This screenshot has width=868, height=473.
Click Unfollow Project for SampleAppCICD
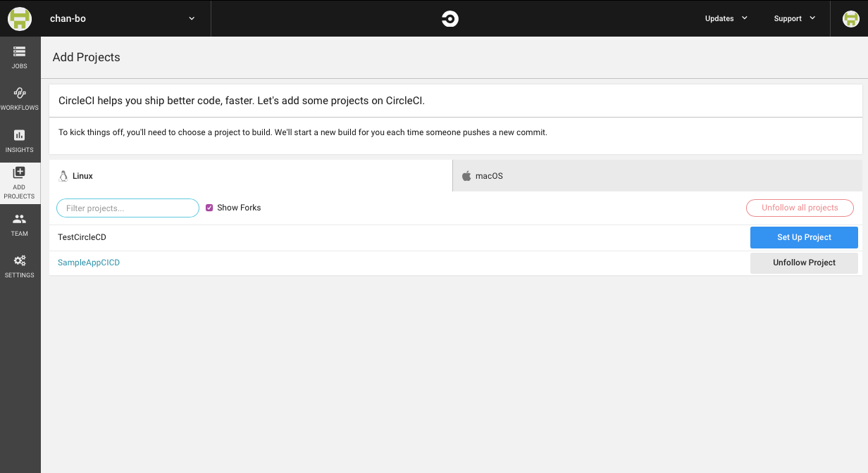804,263
